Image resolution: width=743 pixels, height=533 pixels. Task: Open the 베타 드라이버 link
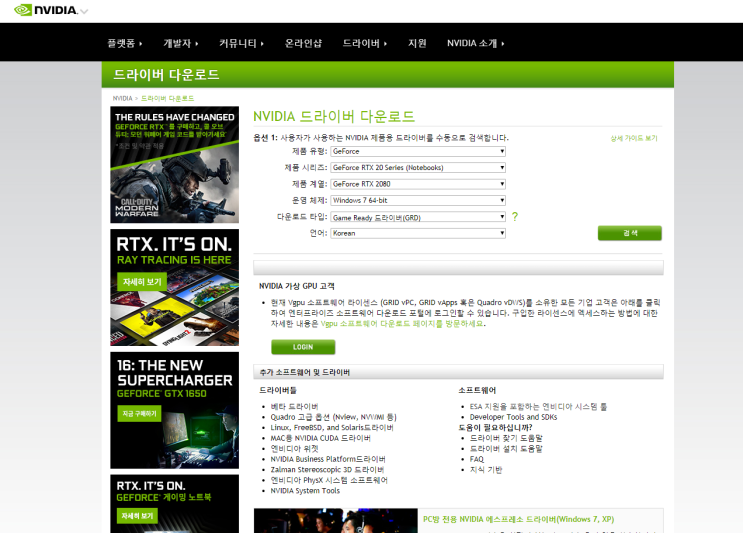pyautogui.click(x=294, y=407)
